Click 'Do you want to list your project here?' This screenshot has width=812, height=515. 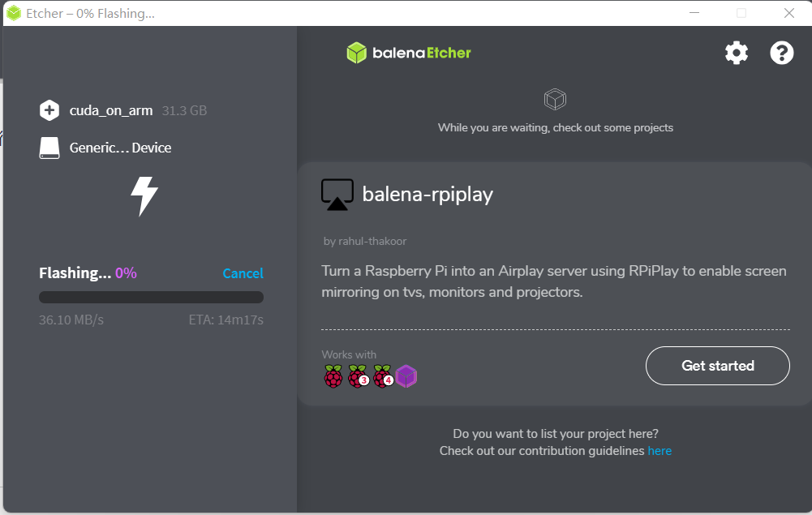click(x=556, y=434)
